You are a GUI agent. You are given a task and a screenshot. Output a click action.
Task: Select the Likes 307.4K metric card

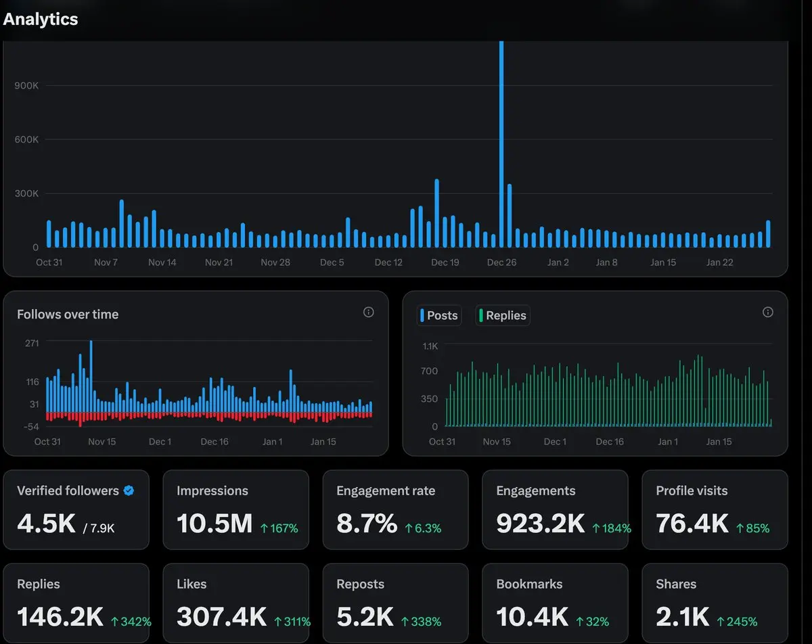235,603
